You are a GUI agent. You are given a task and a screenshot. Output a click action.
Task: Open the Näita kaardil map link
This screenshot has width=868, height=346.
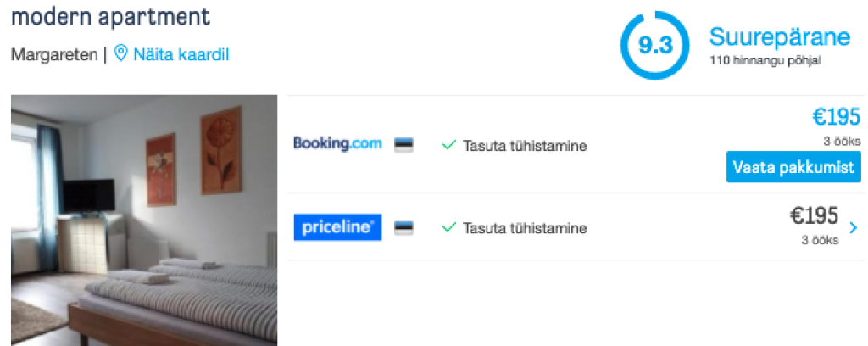point(181,54)
